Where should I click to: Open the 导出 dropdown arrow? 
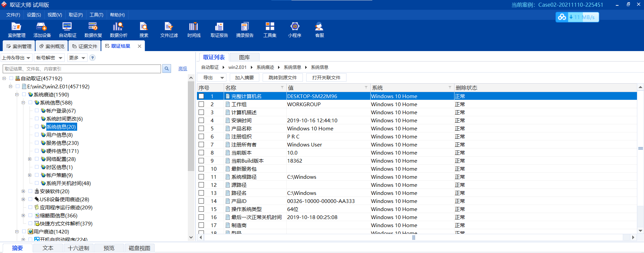(x=222, y=78)
